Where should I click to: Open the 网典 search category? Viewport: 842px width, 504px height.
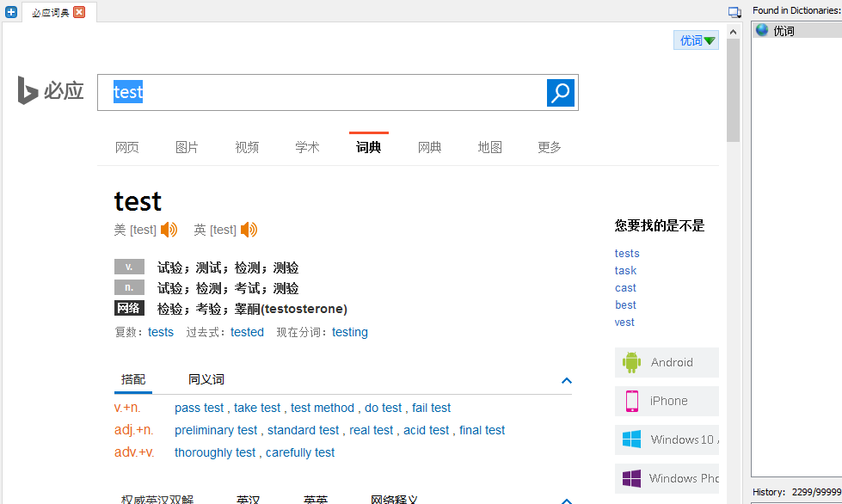pos(429,147)
